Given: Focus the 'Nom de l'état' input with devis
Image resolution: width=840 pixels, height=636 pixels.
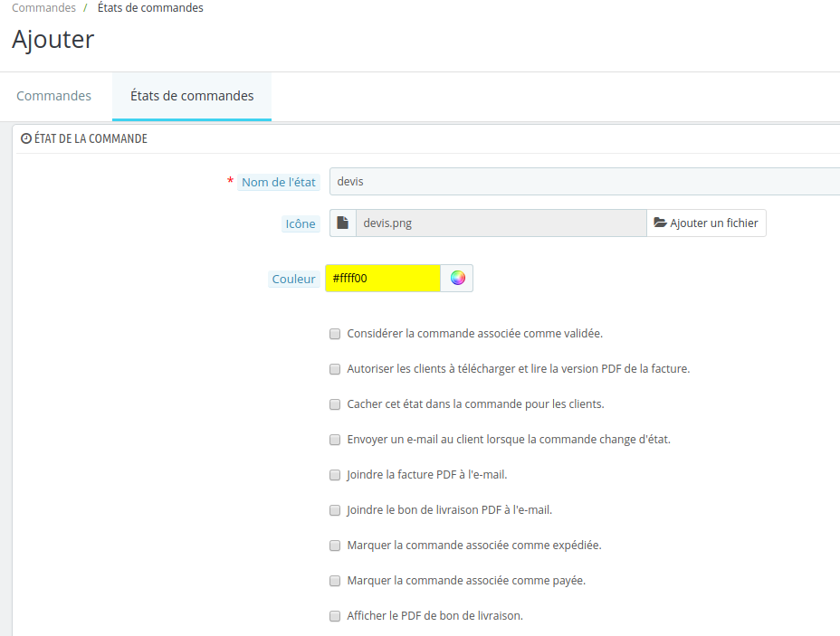Looking at the screenshot, I should [x=585, y=182].
